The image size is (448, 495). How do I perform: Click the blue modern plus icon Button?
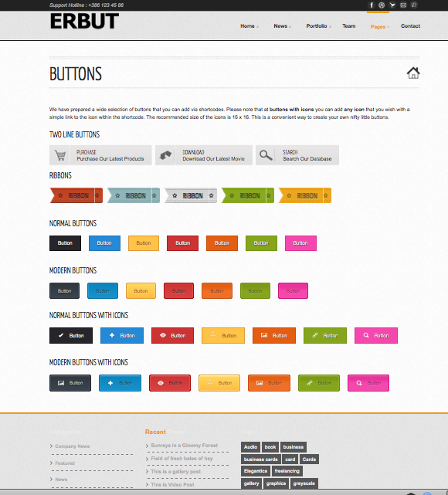tap(120, 383)
